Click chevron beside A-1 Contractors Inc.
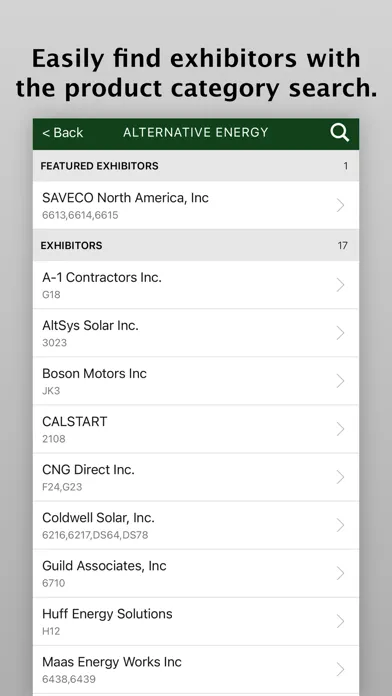This screenshot has width=392, height=696. pyautogui.click(x=341, y=285)
